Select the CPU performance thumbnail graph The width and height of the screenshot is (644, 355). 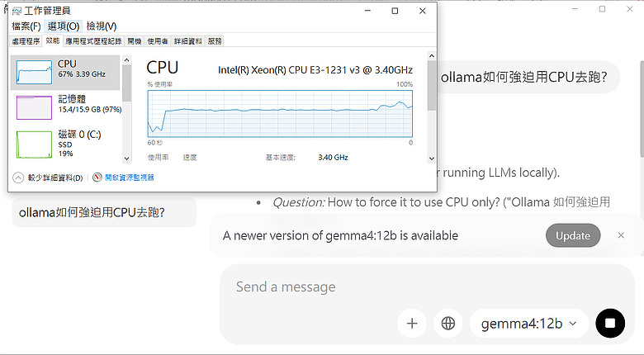34,73
